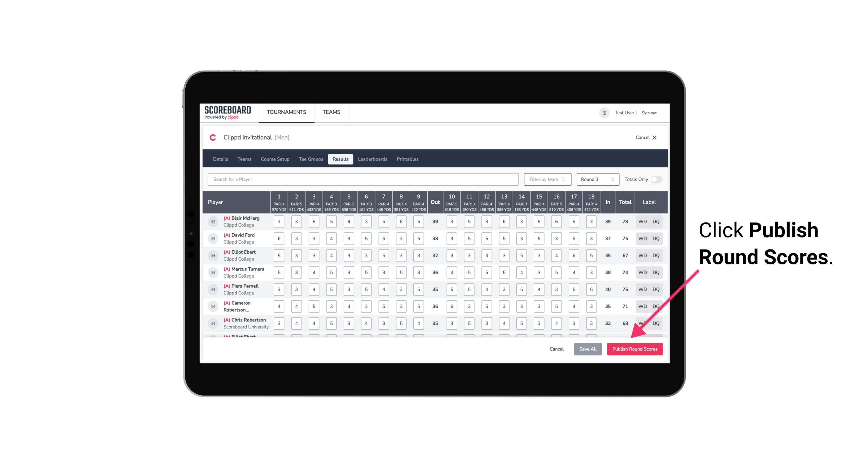Expand the Filter by team dropdown

pyautogui.click(x=547, y=179)
